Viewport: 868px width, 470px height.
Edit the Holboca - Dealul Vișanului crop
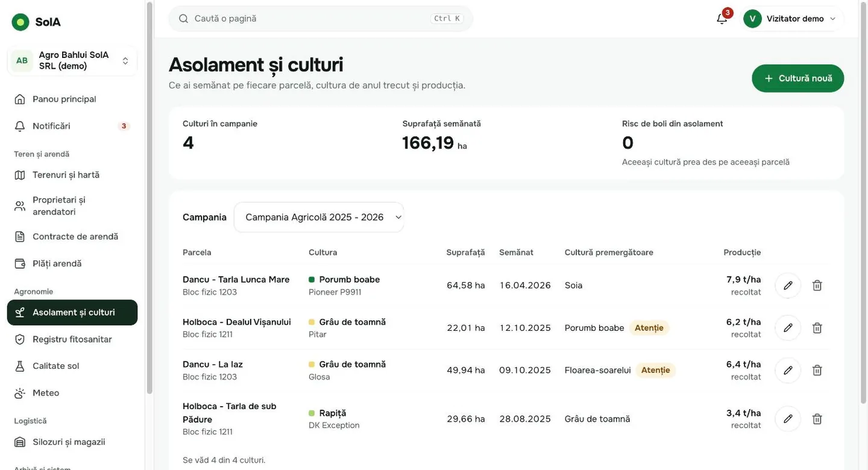coord(788,328)
